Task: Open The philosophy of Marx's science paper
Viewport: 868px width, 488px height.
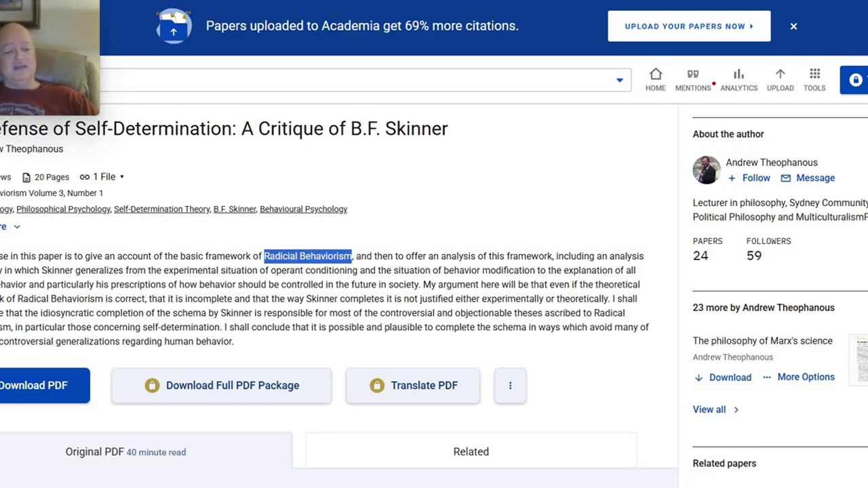Action: 762,341
